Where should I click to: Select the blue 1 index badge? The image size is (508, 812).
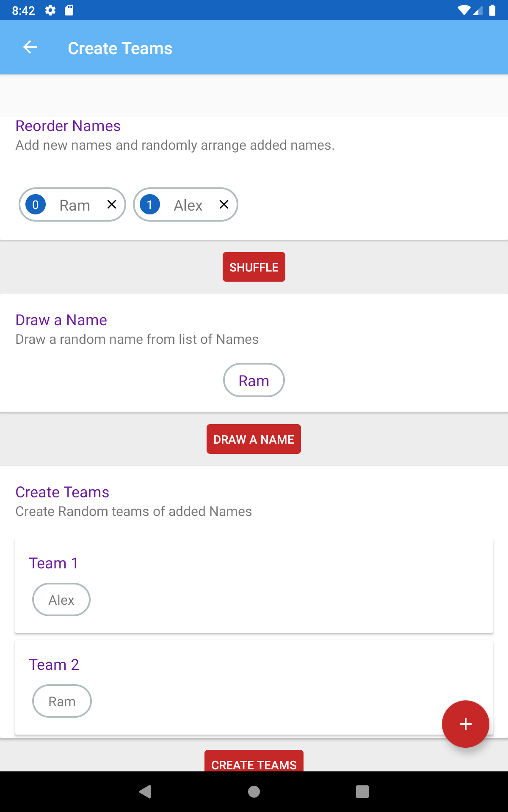coord(149,205)
